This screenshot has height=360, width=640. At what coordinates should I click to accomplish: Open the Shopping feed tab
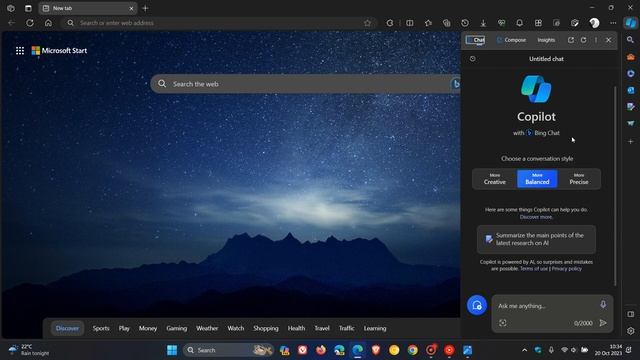(x=266, y=328)
